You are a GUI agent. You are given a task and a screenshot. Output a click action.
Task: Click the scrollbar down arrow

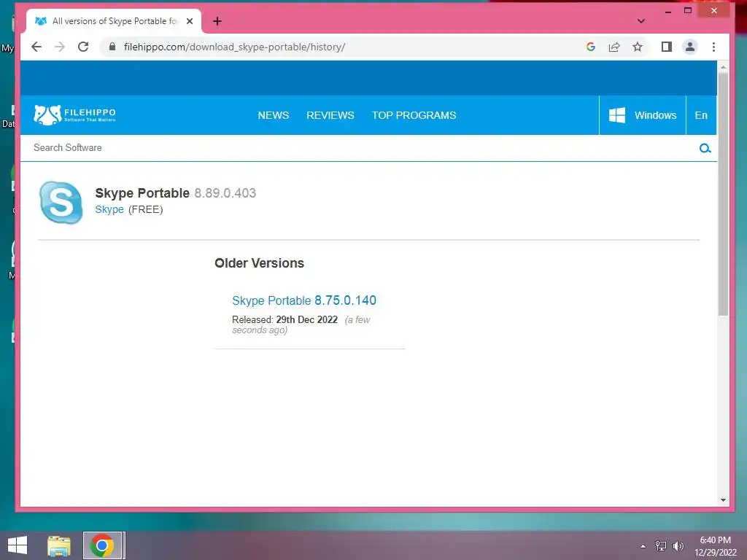click(723, 500)
